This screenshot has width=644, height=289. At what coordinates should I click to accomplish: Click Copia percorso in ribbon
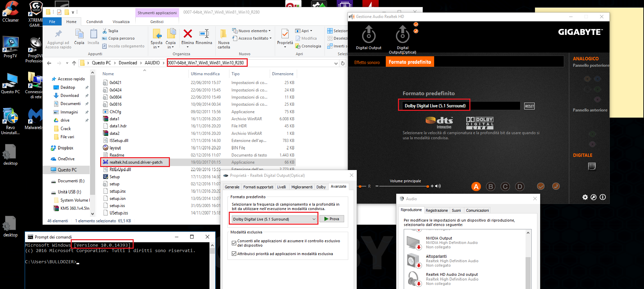point(118,38)
